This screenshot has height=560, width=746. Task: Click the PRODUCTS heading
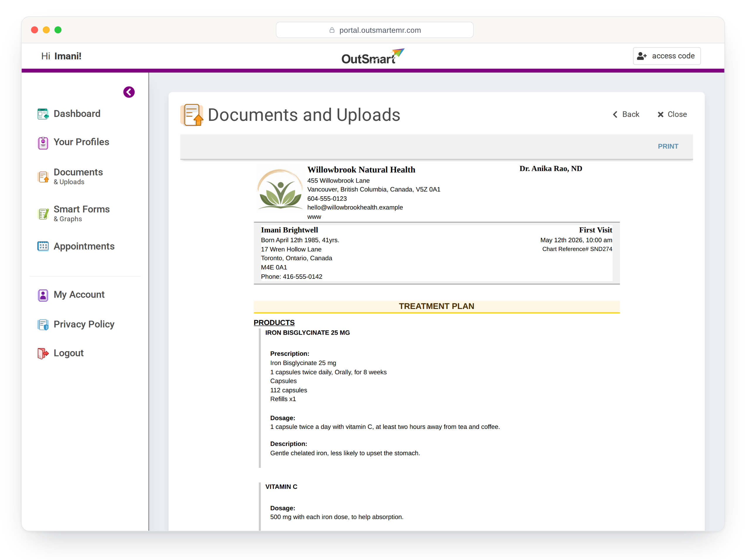click(x=274, y=323)
